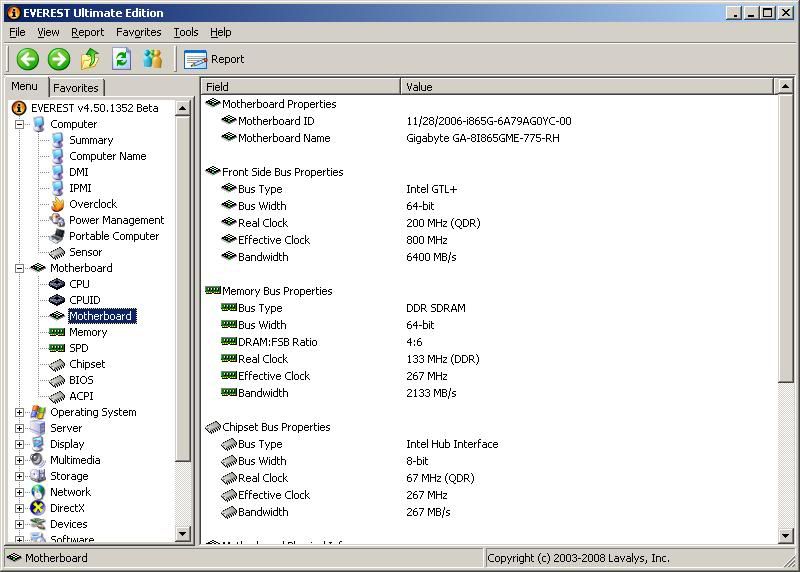Select Gigabyte GA-8I865GME-775-RH value

point(483,138)
